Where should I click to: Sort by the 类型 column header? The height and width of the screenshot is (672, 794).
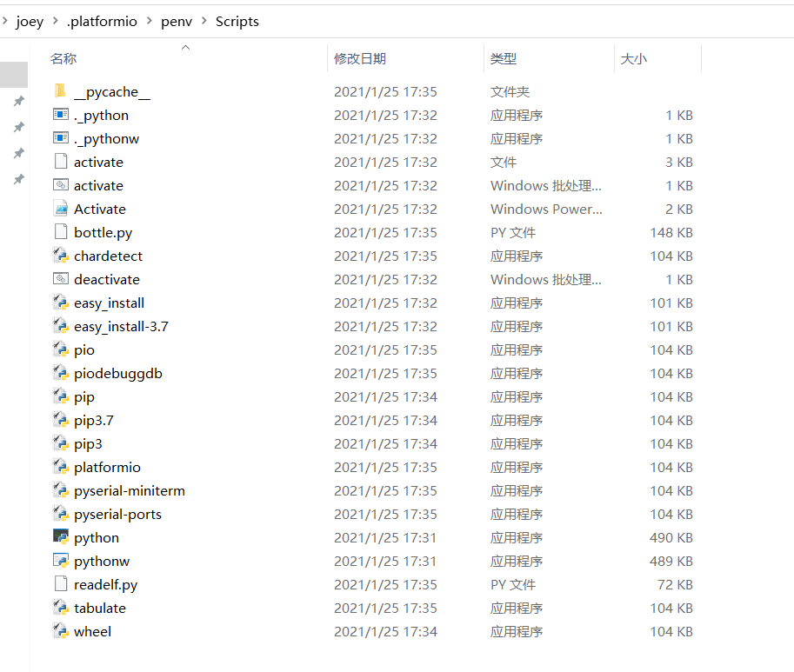point(504,59)
